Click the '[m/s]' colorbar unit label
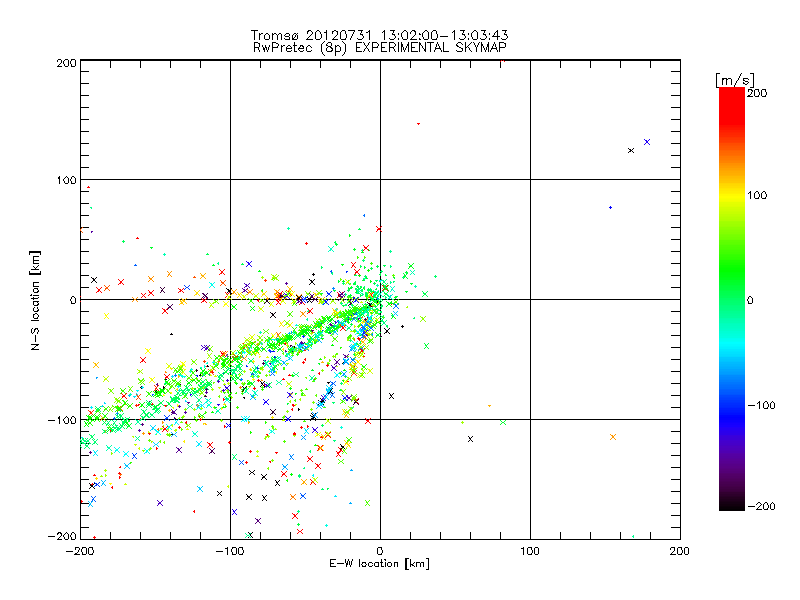This screenshot has height=600, width=800. pyautogui.click(x=735, y=81)
